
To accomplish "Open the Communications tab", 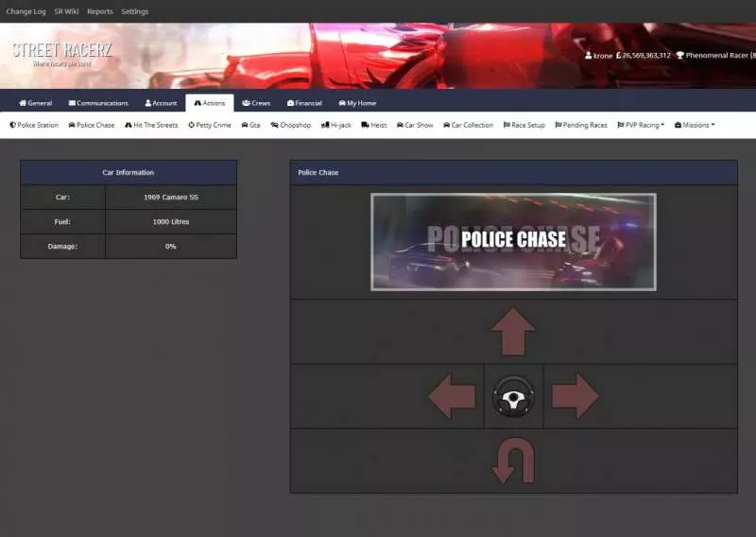I will click(98, 103).
